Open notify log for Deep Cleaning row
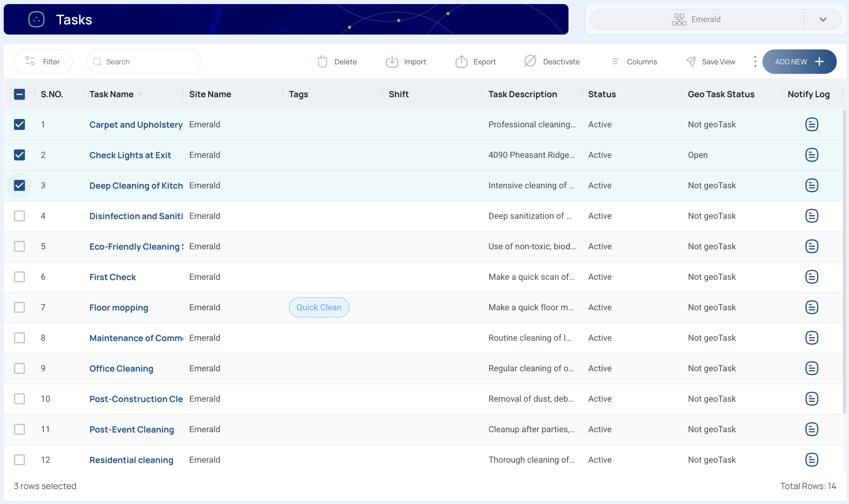 tap(811, 185)
